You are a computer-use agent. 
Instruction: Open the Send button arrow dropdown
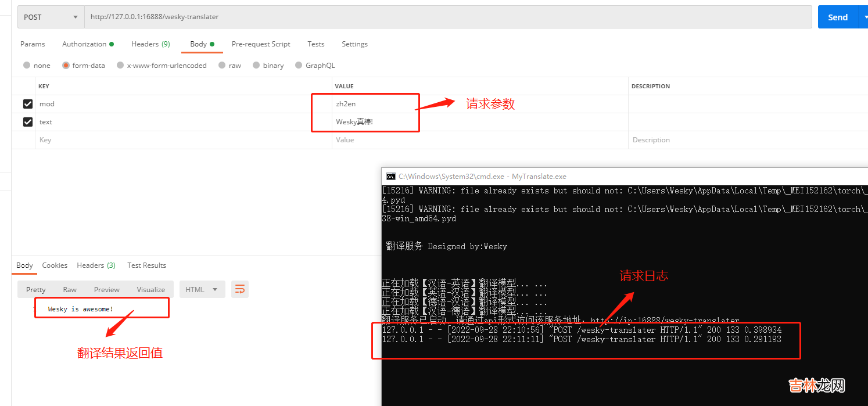click(862, 17)
